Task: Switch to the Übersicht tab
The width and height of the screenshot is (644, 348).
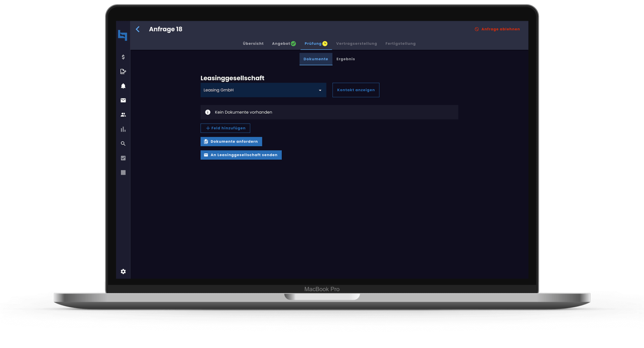Action: pos(253,44)
